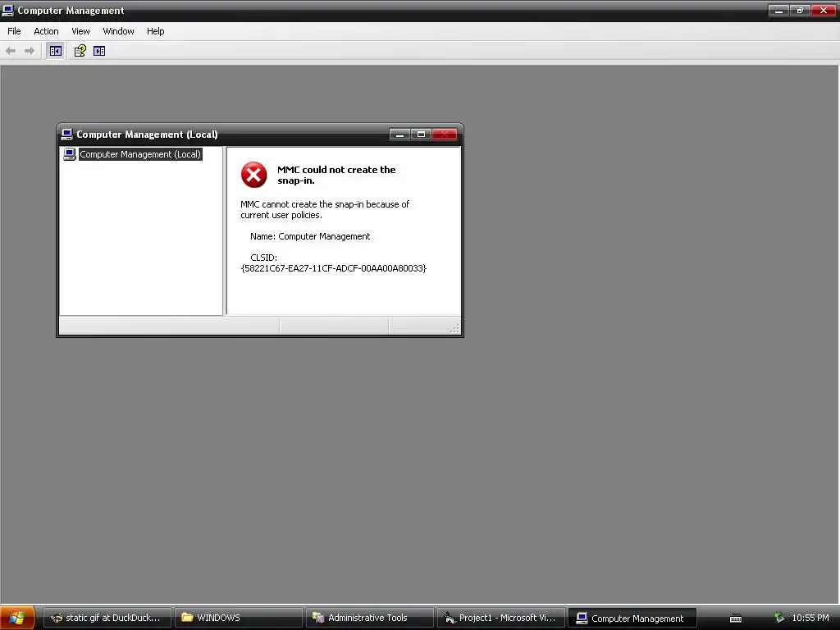Screen dimensions: 840x630
Task: Switch to 'static gif at DuckDuck...' taskbar item
Action: (x=107, y=618)
